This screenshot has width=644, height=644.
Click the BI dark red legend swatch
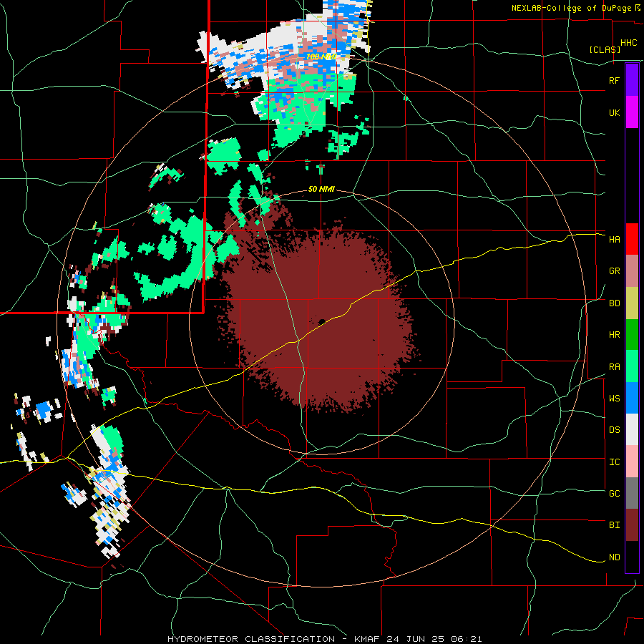pos(632,525)
